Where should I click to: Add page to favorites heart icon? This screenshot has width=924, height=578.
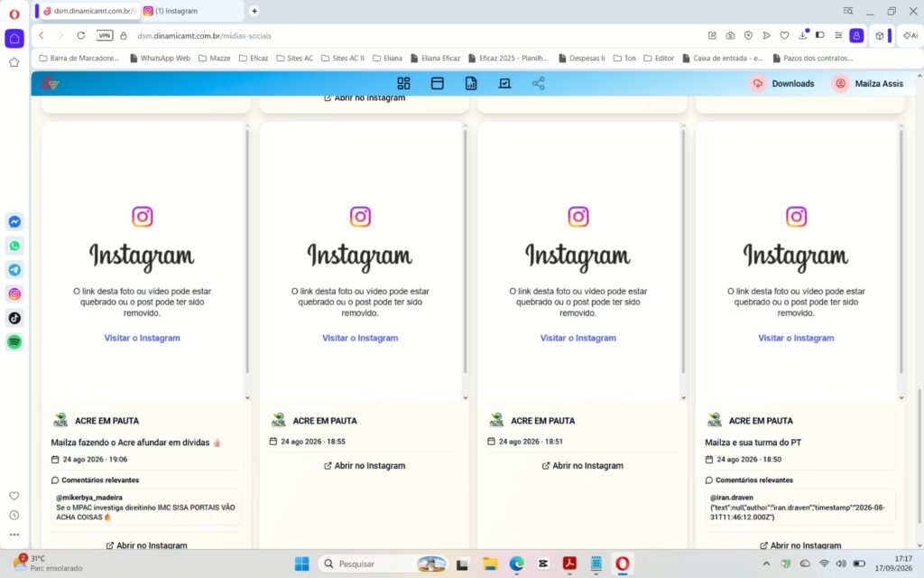(x=784, y=35)
